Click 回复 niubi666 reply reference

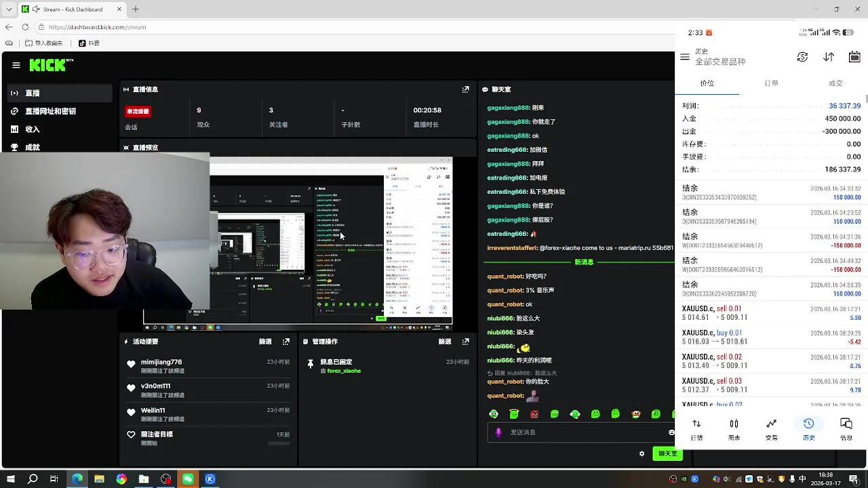coord(522,373)
